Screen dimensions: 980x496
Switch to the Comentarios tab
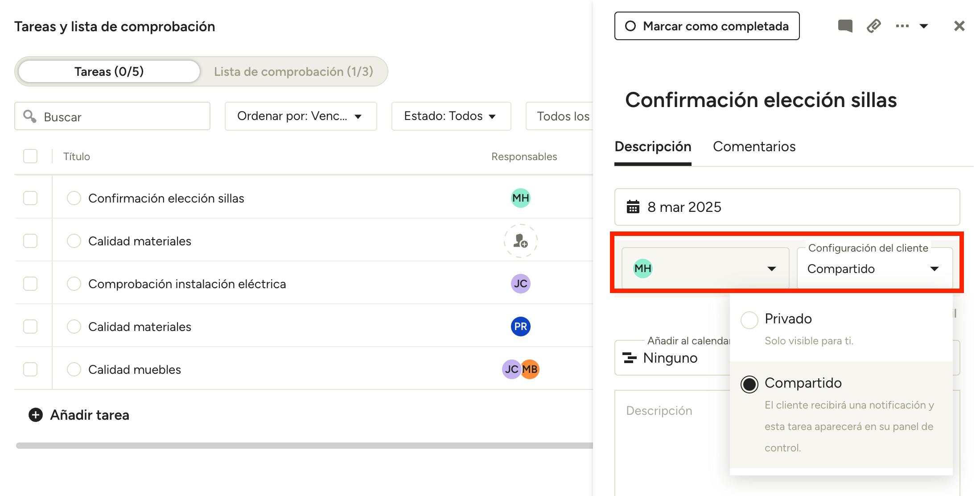coord(754,147)
